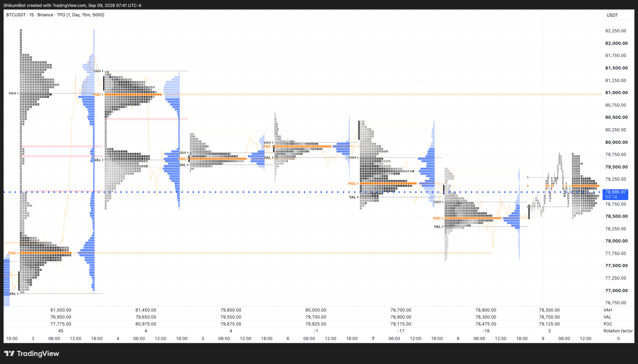The width and height of the screenshot is (638, 364).
Task: Select table cell 79,300.00
Action: click(549, 310)
